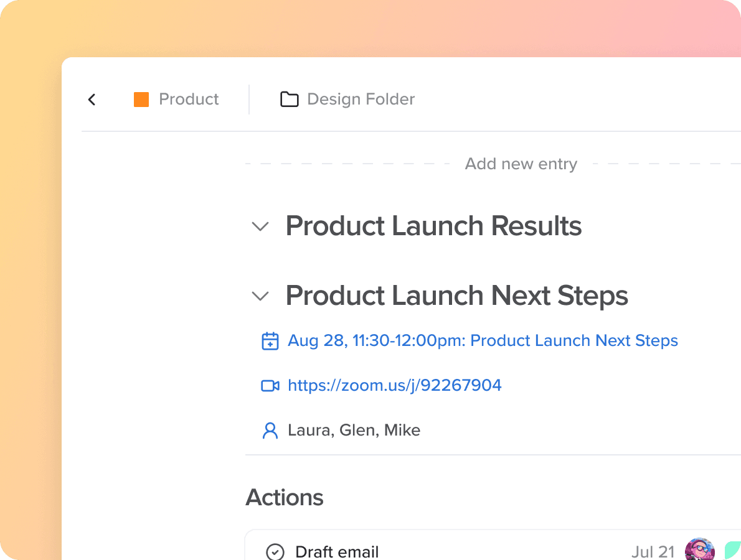This screenshot has width=741, height=560.
Task: Click attendees Laura, Glen, Mike
Action: 354,430
